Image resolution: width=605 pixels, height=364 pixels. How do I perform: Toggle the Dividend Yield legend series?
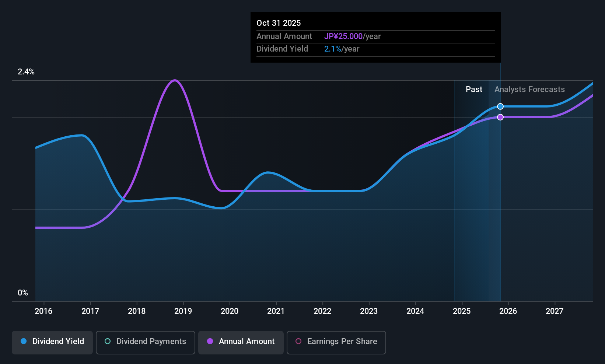[x=52, y=342]
